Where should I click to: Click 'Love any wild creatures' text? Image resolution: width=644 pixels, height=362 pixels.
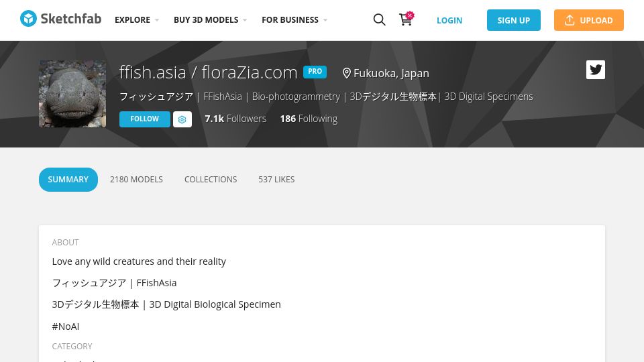[x=139, y=261]
